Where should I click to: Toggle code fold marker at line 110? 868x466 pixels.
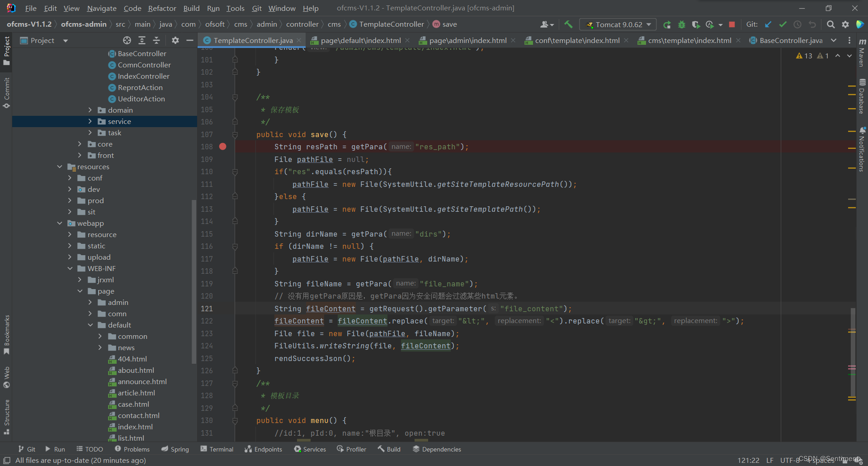[235, 172]
